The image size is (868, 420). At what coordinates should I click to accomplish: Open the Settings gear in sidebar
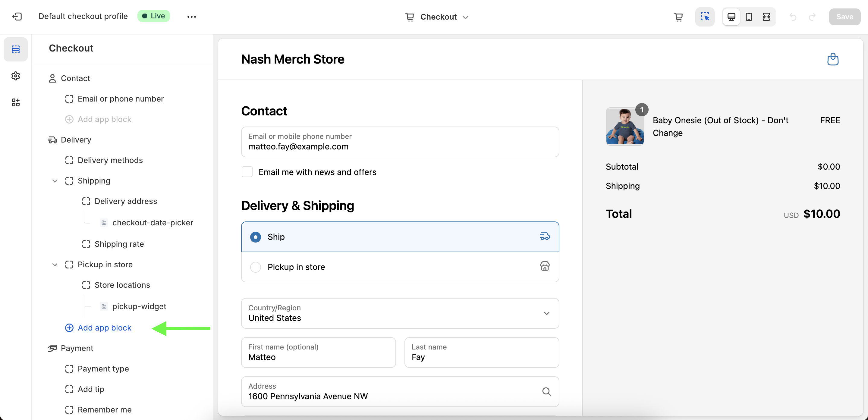tap(15, 76)
